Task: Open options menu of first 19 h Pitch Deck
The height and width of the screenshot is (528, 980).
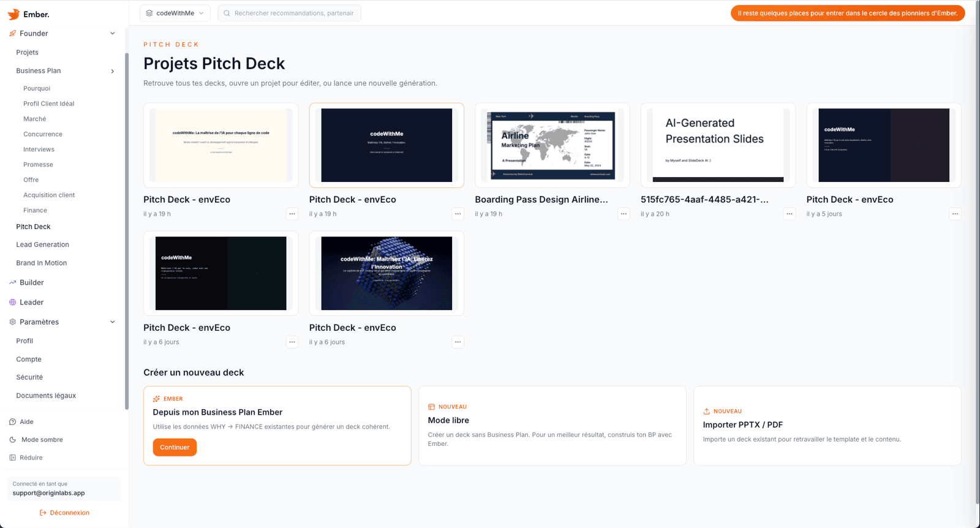Action: pyautogui.click(x=292, y=214)
